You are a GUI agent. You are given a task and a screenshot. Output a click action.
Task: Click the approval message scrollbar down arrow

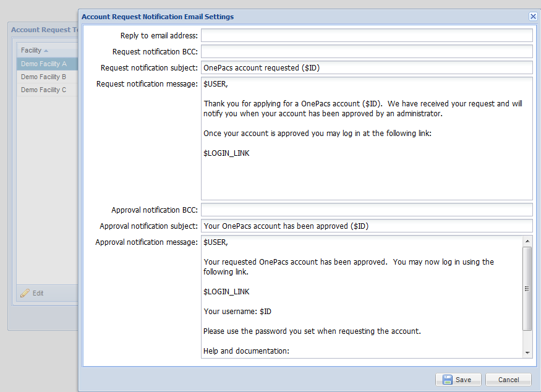point(527,352)
